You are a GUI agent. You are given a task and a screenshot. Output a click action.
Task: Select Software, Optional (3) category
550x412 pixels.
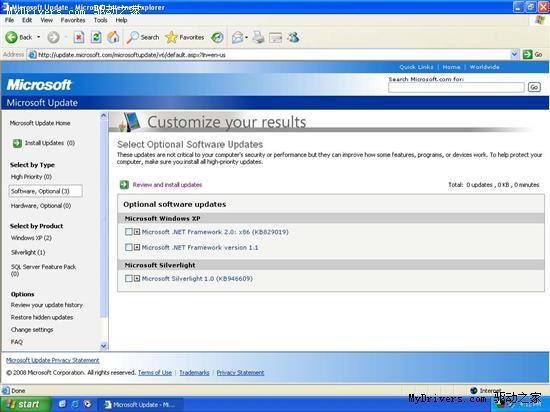46,191
